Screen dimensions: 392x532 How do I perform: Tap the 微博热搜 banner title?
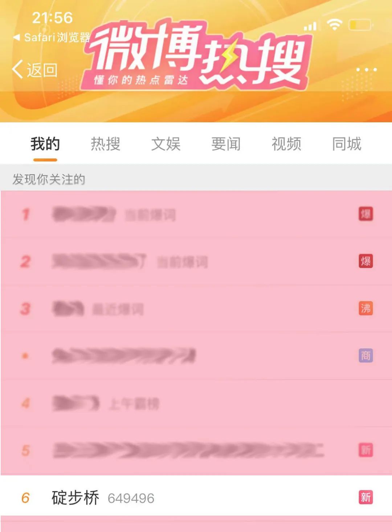[198, 54]
